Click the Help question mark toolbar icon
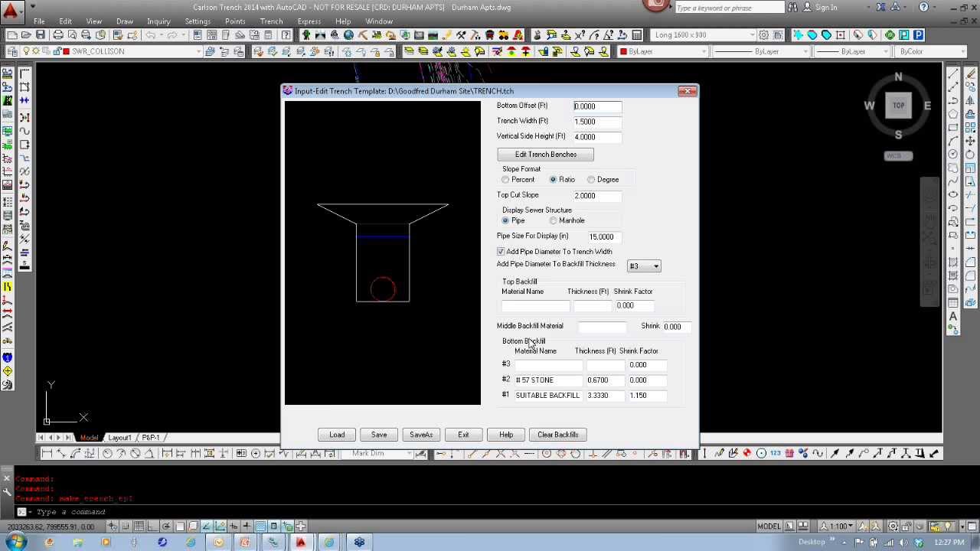Viewport: 980px width, 551px height. [x=286, y=35]
